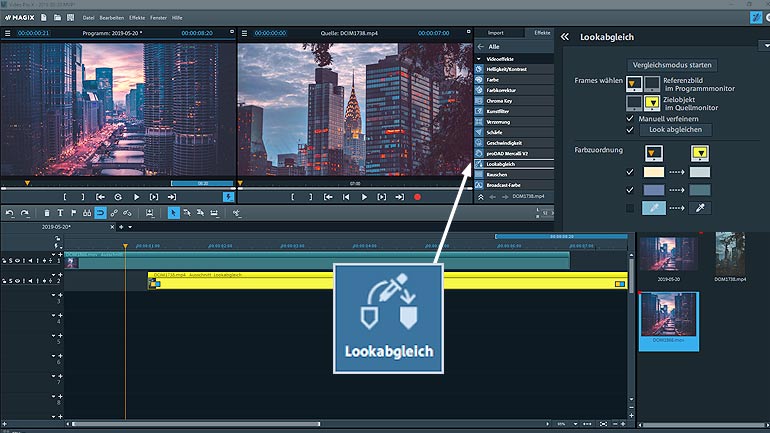770x433 pixels.
Task: Select the Chroma Key effect
Action: [x=514, y=101]
